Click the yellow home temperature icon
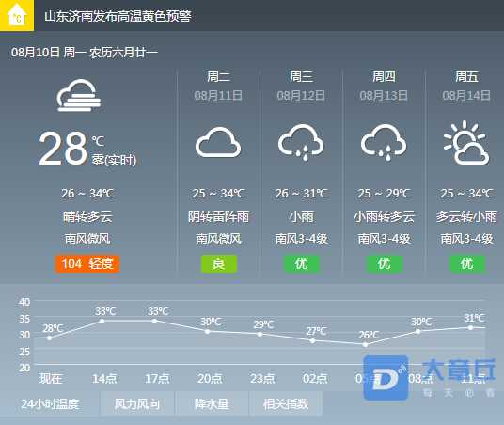This screenshot has width=504, height=425. tap(17, 15)
